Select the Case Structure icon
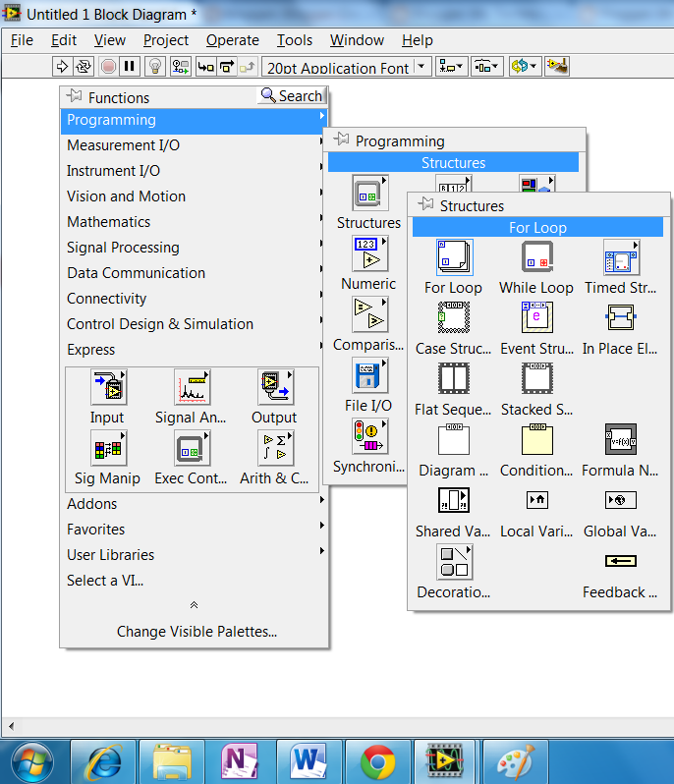This screenshot has height=784, width=674. click(x=454, y=317)
